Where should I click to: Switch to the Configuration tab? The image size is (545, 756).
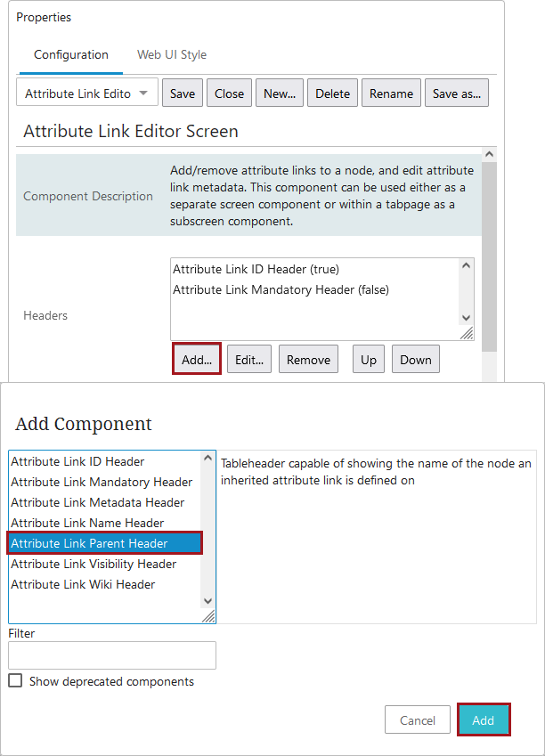71,55
